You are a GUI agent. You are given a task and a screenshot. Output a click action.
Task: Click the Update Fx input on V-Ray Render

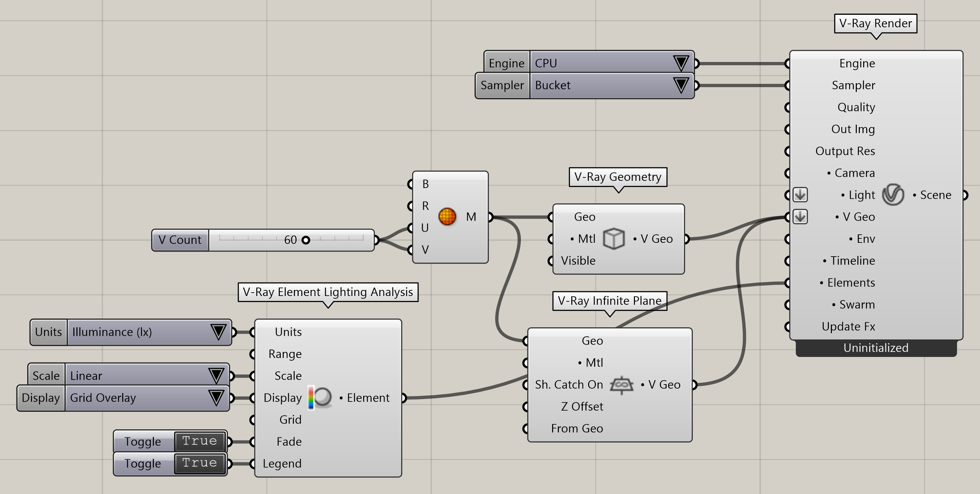(x=848, y=327)
